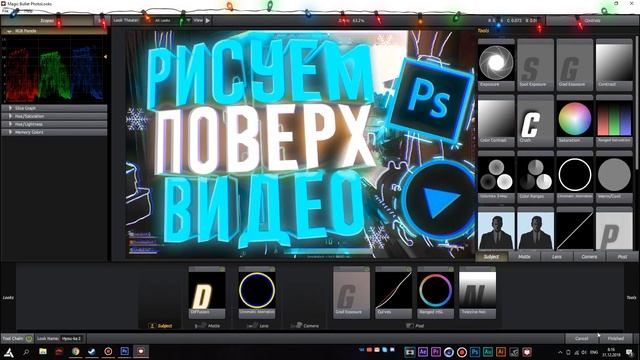
Task: Pick the Warm/Cool tool
Action: point(614,176)
